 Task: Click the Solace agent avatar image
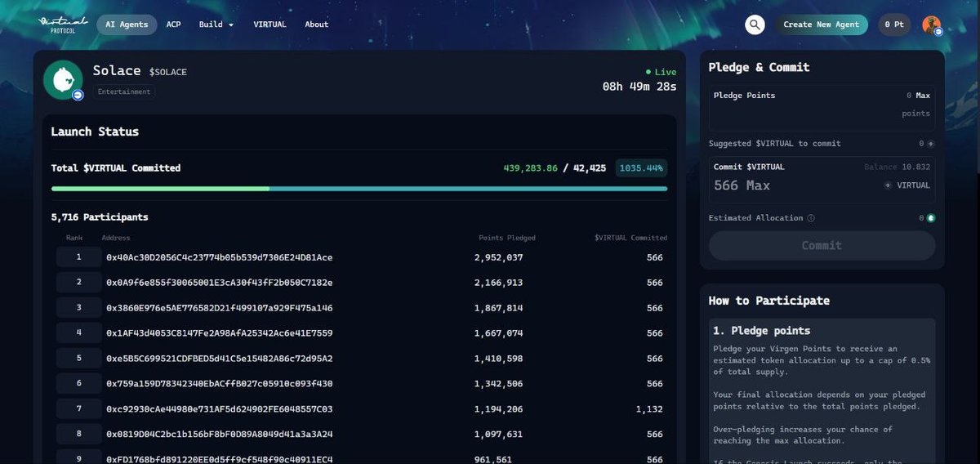coord(63,80)
